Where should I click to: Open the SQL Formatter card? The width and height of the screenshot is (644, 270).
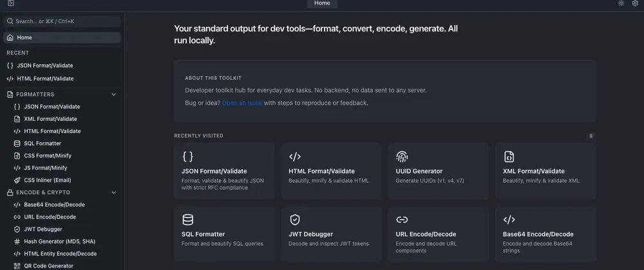coord(224,234)
